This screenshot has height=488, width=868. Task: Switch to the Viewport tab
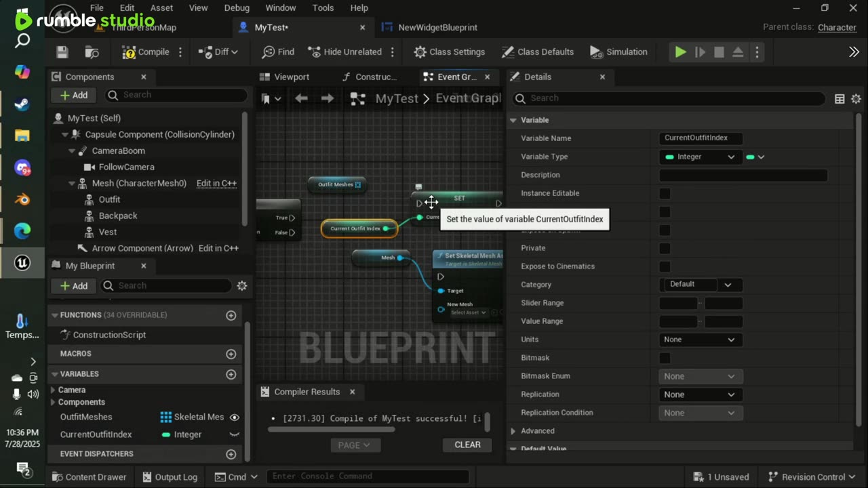[291, 77]
